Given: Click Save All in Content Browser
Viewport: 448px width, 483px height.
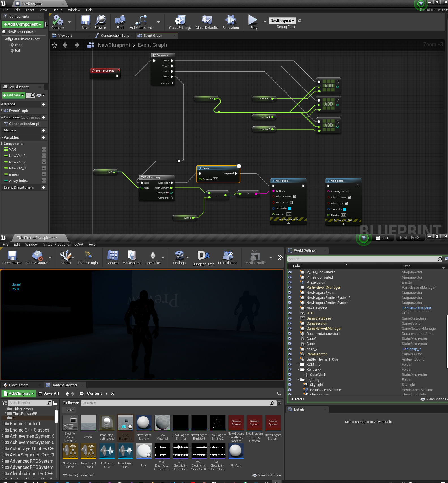Looking at the screenshot, I should pos(48,393).
